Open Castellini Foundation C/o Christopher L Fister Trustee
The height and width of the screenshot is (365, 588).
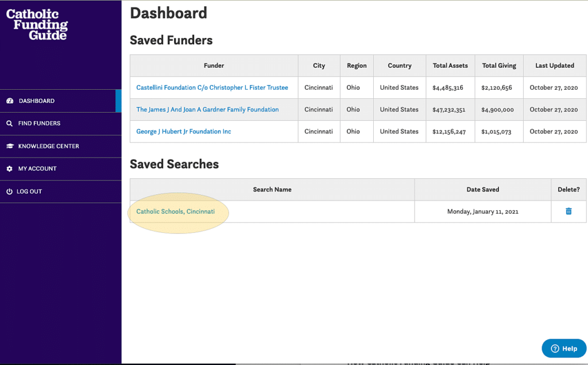212,87
